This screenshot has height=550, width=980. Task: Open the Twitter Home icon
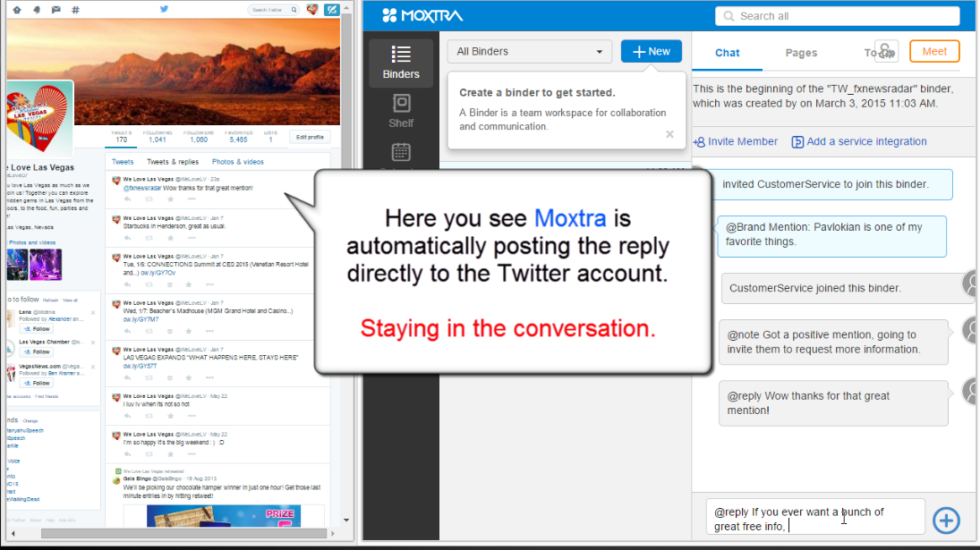coord(17,10)
